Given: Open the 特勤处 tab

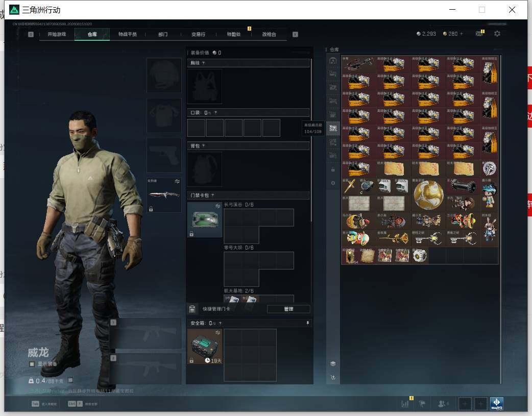Looking at the screenshot, I should pos(234,34).
